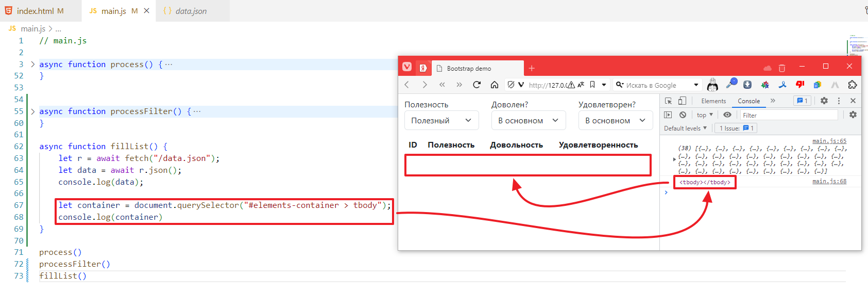The height and width of the screenshot is (291, 868).
Task: Go to browser home page
Action: (x=494, y=85)
